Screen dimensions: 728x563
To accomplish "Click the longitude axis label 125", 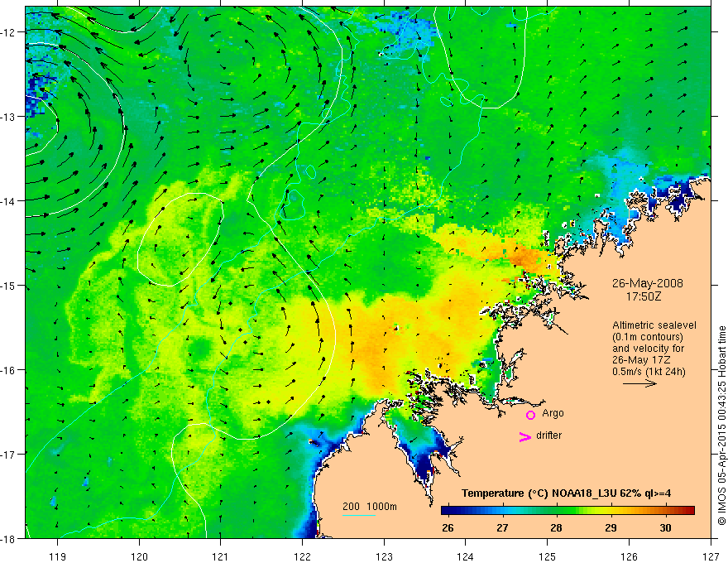I will (548, 556).
